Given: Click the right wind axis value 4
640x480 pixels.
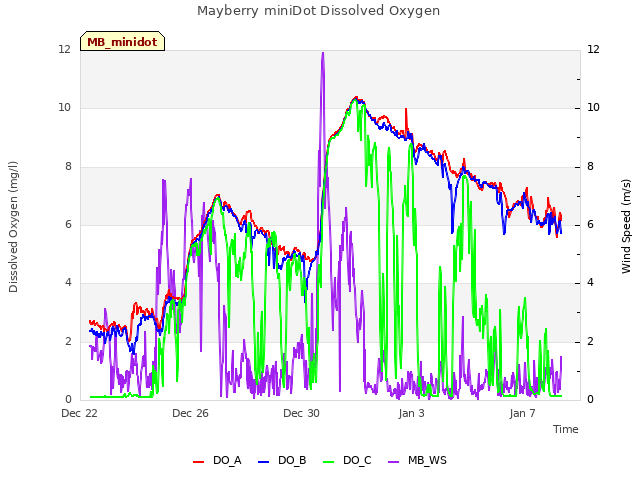Looking at the screenshot, I should (x=591, y=282).
